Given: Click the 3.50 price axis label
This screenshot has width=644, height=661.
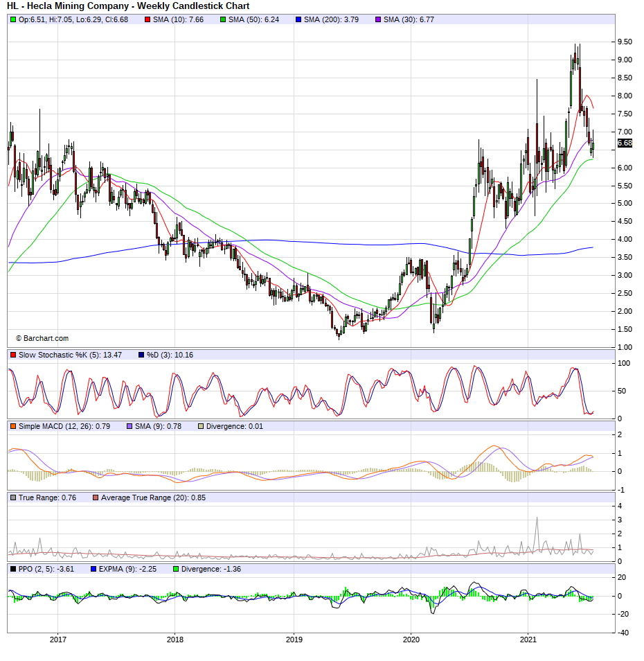Looking at the screenshot, I should tap(625, 257).
